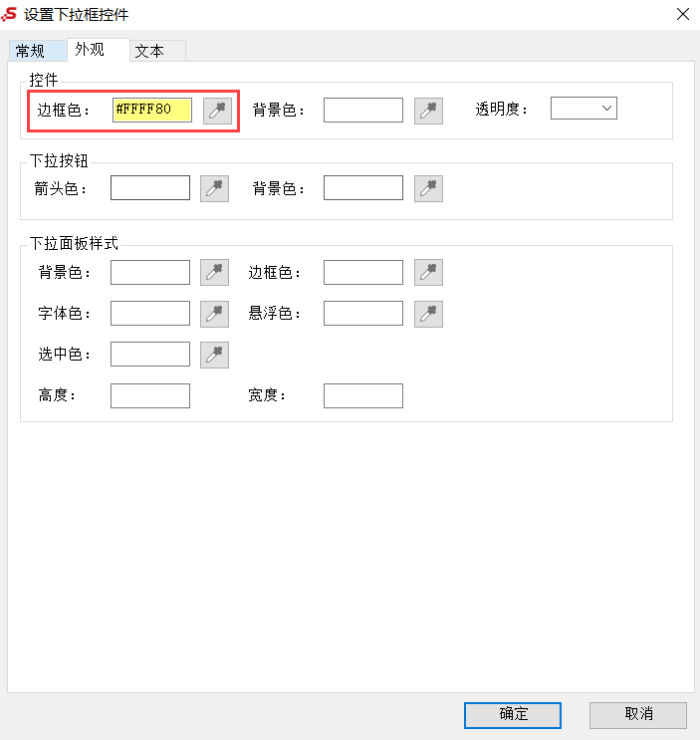Click eyedropper for 字体色 field

coord(215,314)
